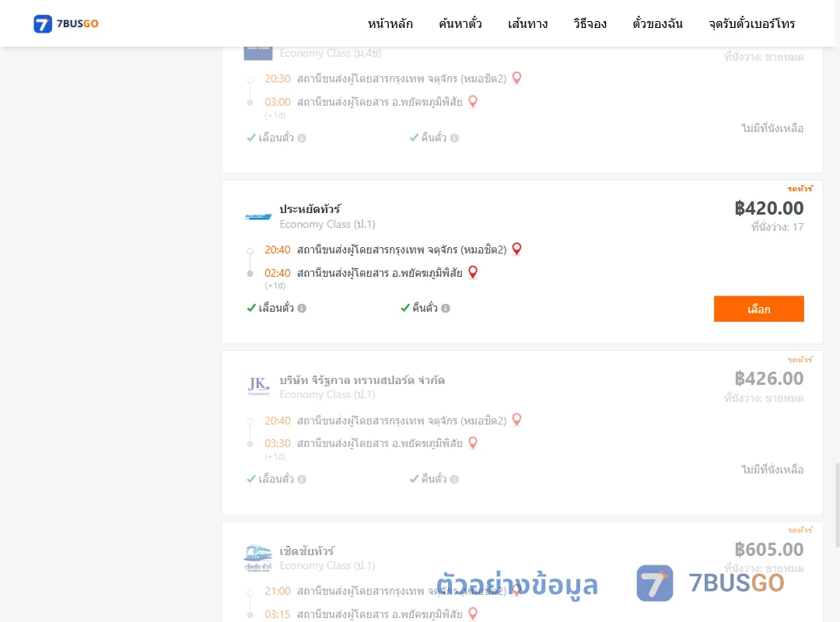Open info icon next to คืนตั๋ว in ประหยัดทัวร์
Image resolution: width=840 pixels, height=622 pixels.
click(446, 308)
